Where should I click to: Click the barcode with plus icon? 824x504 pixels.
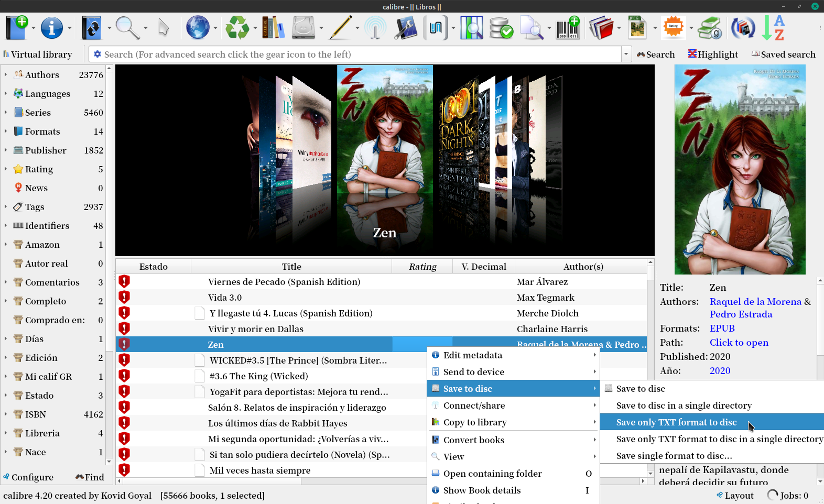(568, 28)
